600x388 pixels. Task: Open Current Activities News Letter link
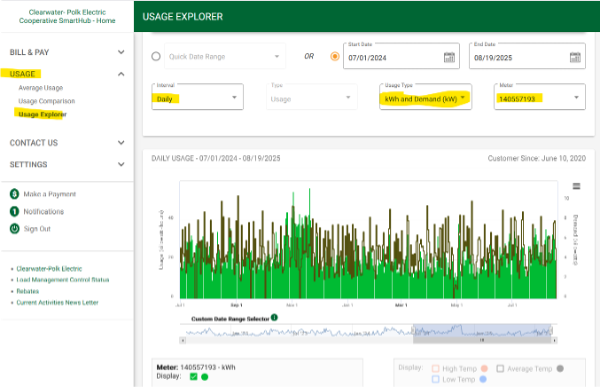coord(57,302)
